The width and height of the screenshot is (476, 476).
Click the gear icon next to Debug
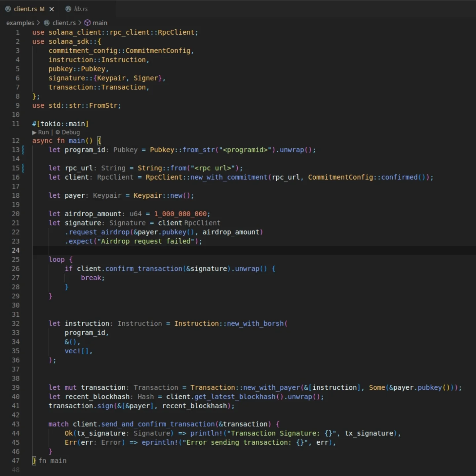(x=58, y=132)
